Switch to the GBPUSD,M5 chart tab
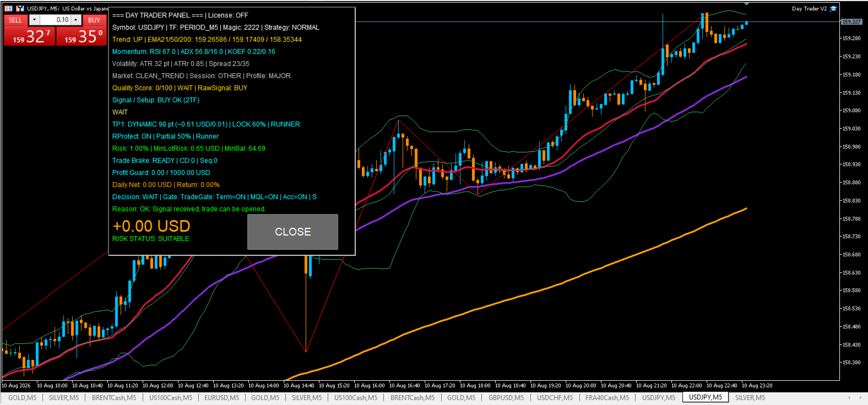 point(506,398)
